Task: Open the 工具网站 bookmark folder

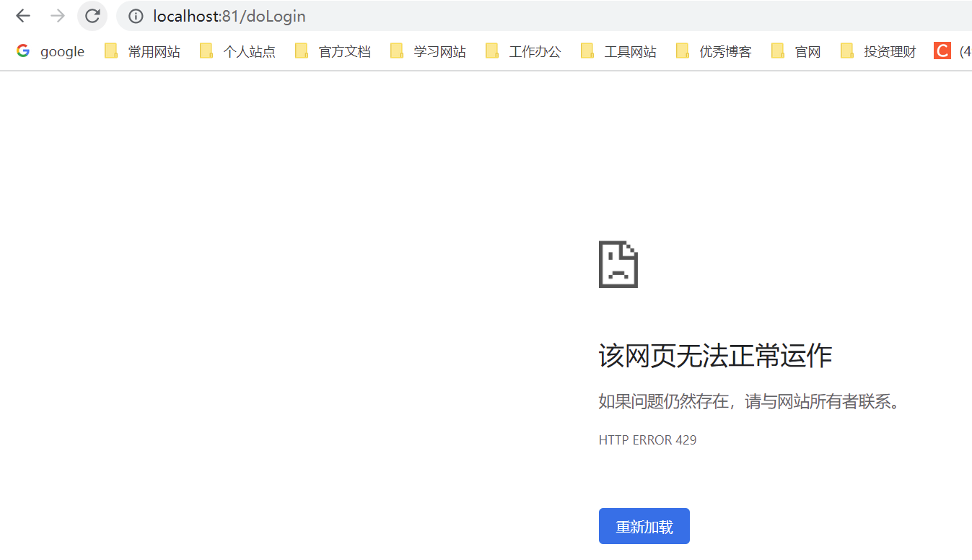Action: pos(618,51)
